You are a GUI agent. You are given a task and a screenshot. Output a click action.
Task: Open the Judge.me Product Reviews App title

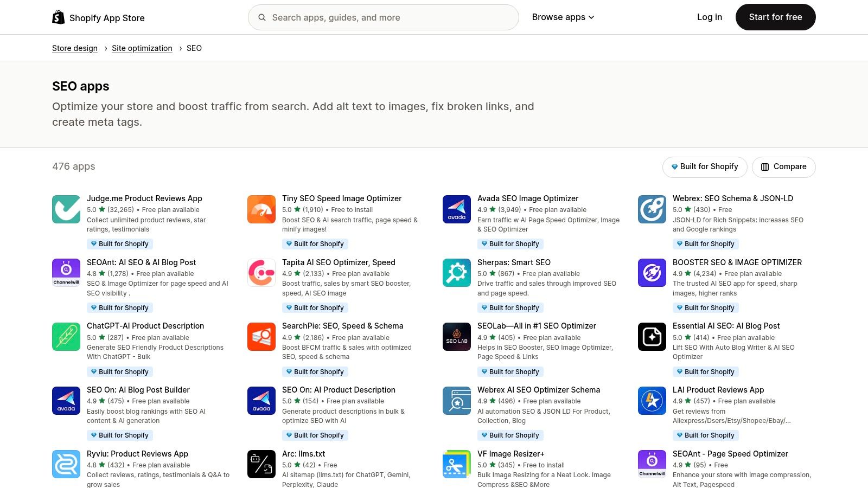coord(144,198)
